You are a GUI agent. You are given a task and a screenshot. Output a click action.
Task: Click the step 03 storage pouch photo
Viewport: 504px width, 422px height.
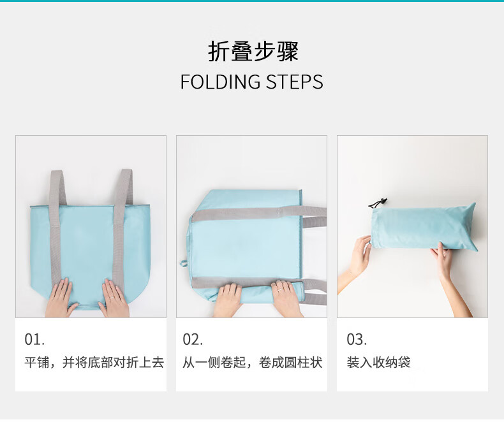point(412,226)
